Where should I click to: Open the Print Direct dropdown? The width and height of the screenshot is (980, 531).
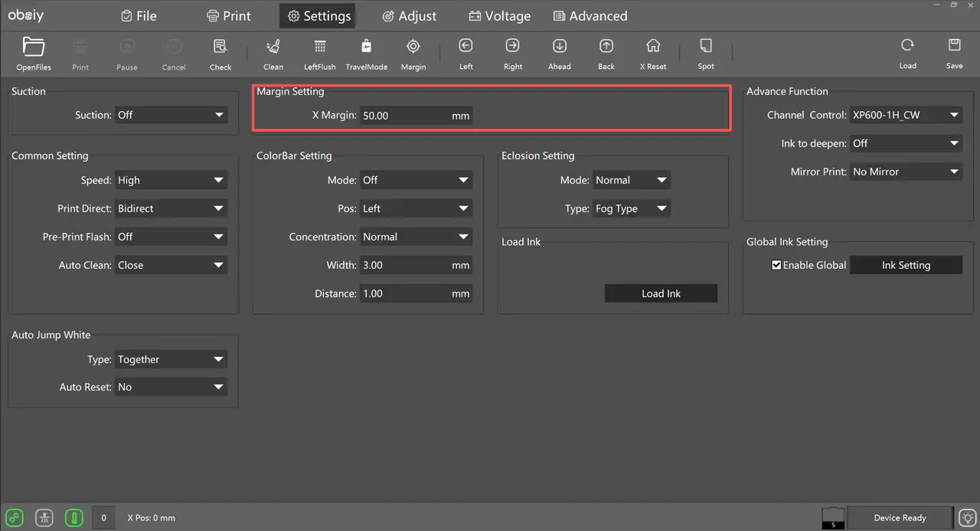click(171, 208)
